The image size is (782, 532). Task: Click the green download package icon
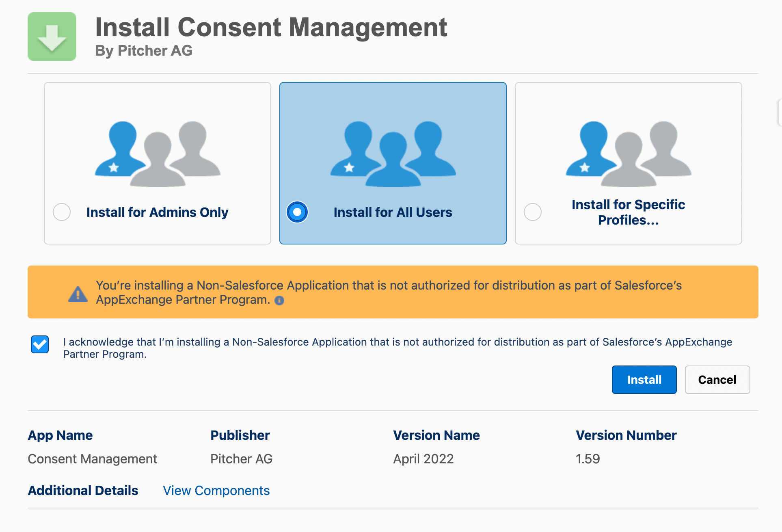52,37
